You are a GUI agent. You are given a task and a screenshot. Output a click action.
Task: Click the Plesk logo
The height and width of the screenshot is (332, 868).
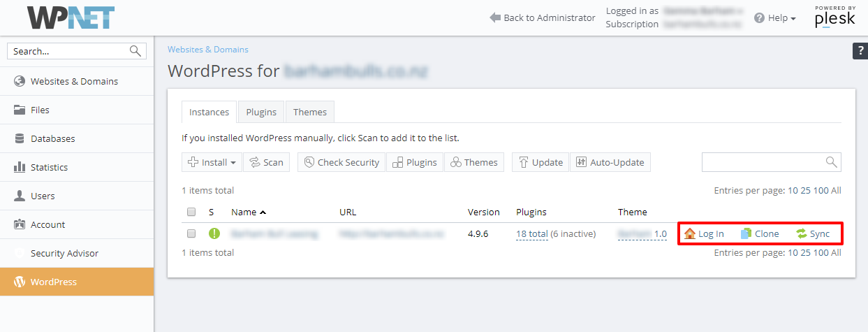click(834, 17)
